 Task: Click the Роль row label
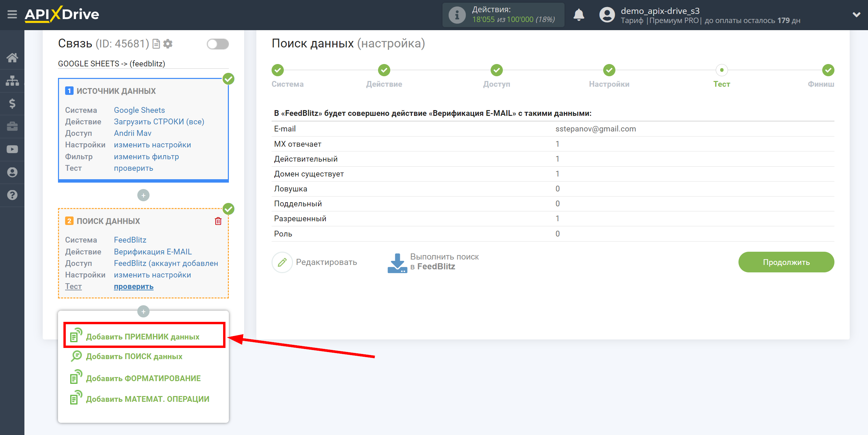tap(283, 234)
